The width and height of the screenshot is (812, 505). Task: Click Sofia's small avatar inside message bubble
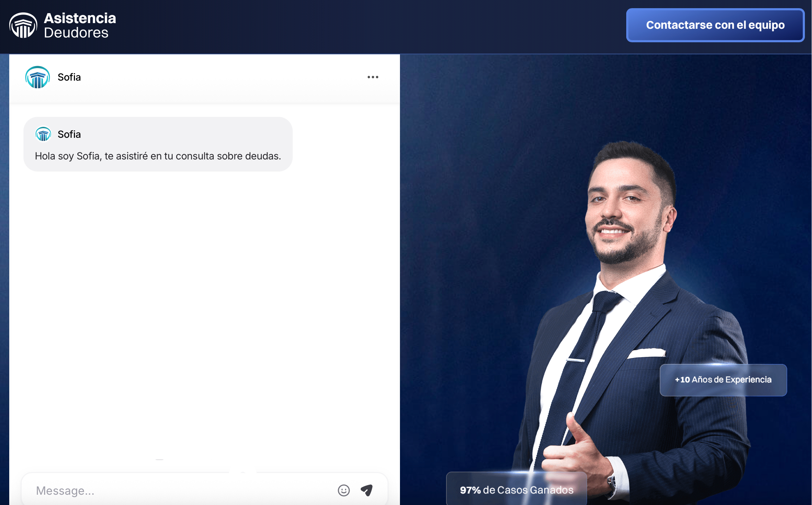point(43,134)
